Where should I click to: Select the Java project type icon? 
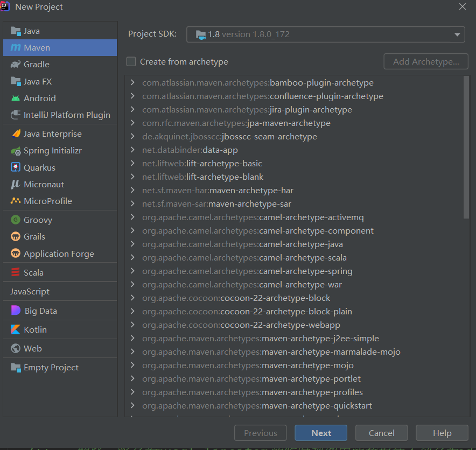coord(16,31)
